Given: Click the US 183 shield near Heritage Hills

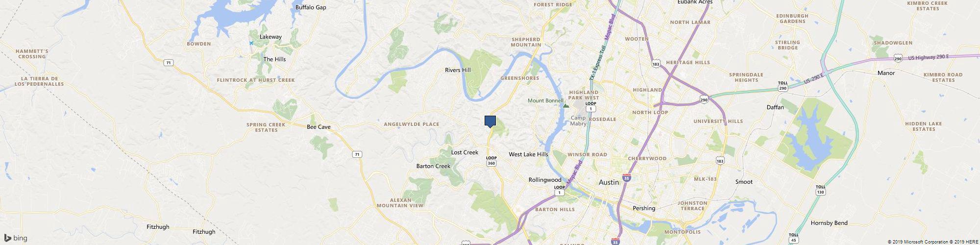Looking at the screenshot, I should [x=656, y=64].
